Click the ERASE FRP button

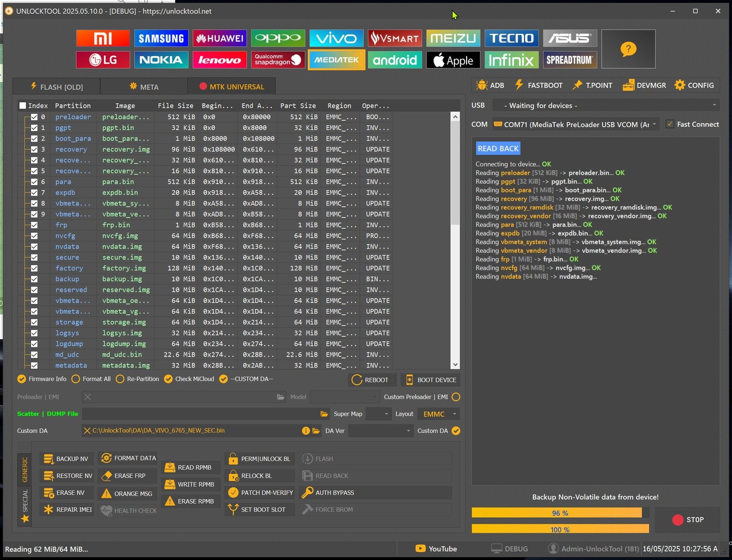coord(127,476)
